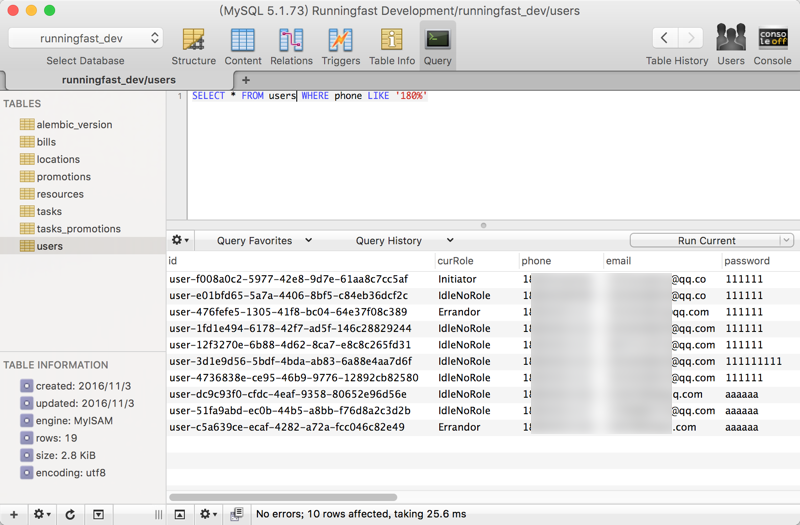
Task: Click the multi-document icon beside the status message
Action: click(237, 514)
